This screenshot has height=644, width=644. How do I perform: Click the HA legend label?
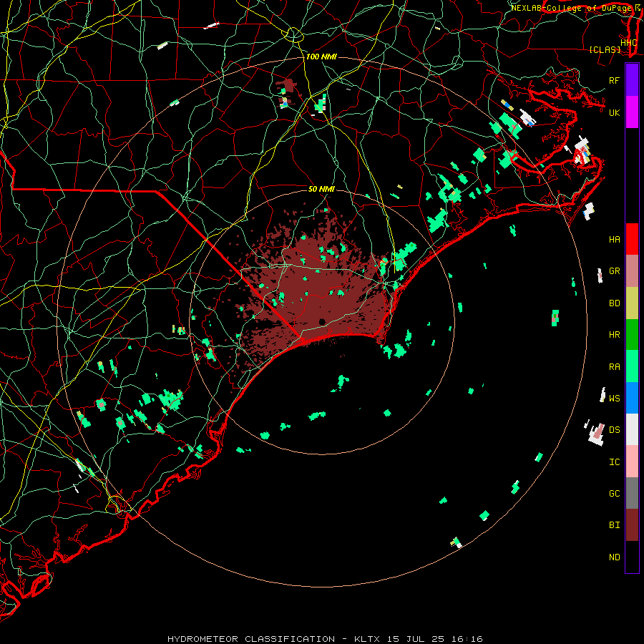pyautogui.click(x=614, y=240)
